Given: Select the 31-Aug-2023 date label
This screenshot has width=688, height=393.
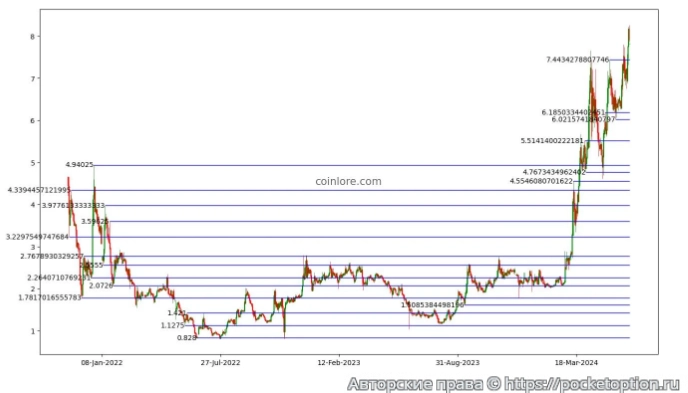Looking at the screenshot, I should (x=458, y=363).
